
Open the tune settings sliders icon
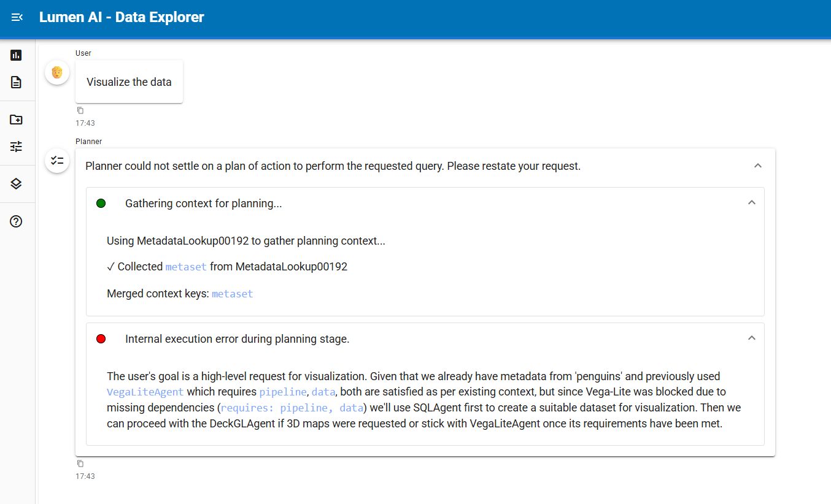(16, 147)
